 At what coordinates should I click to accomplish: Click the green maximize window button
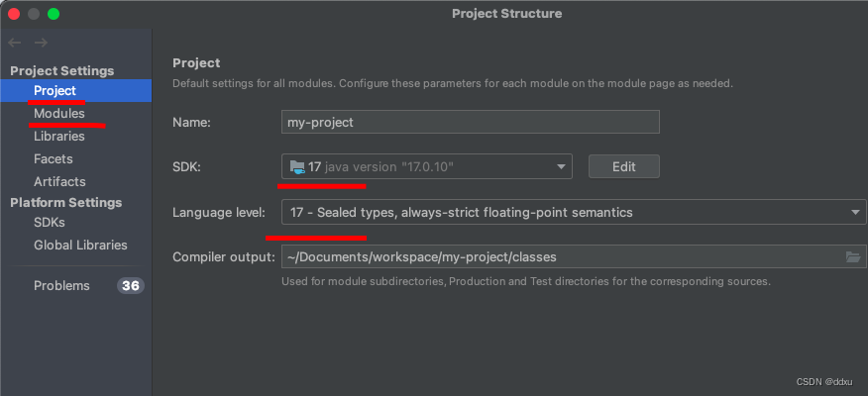tap(54, 14)
